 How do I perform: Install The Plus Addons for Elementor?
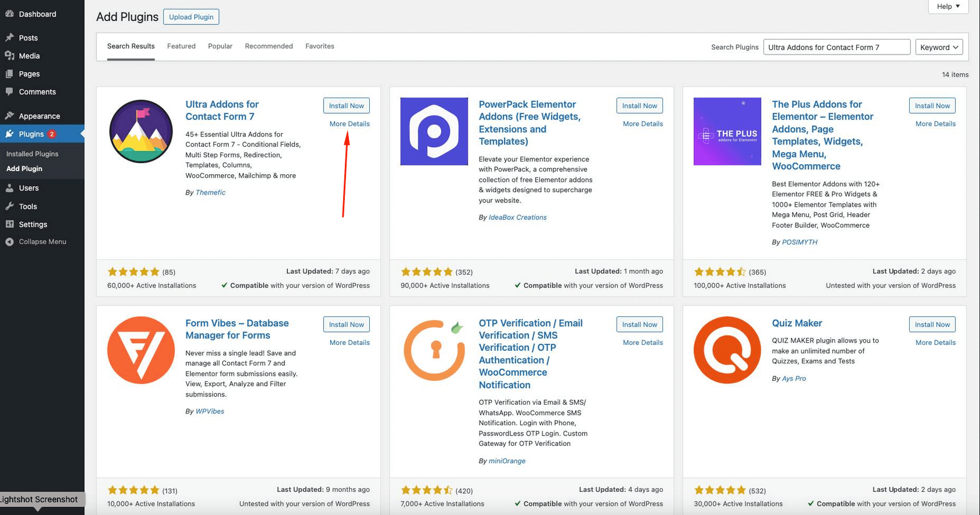click(932, 106)
